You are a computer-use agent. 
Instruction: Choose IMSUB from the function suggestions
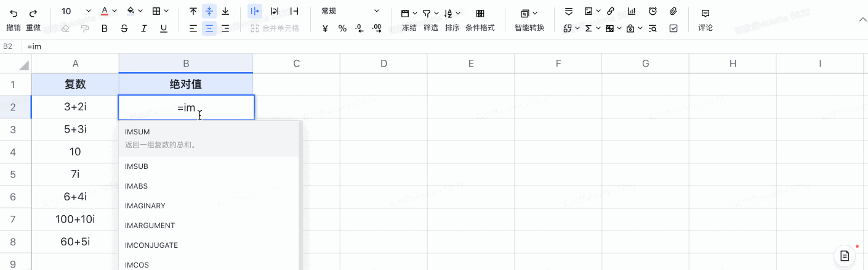point(209,166)
